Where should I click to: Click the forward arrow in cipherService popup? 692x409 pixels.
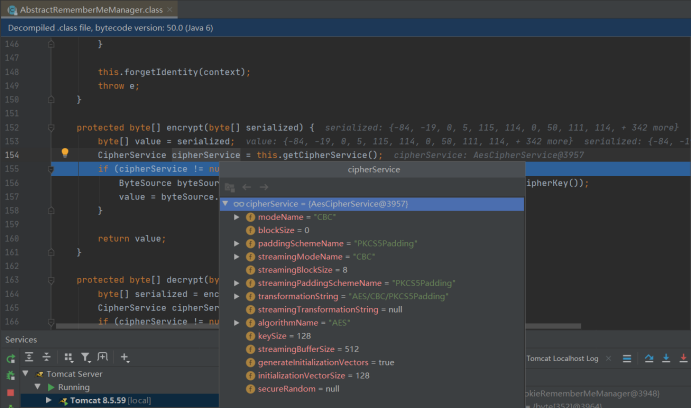tap(264, 187)
